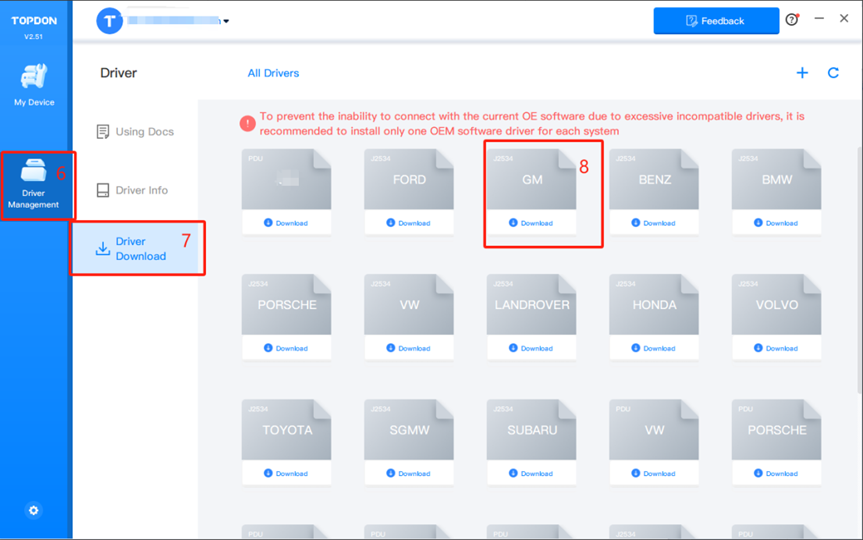Open settings via the gear icon

[x=34, y=510]
